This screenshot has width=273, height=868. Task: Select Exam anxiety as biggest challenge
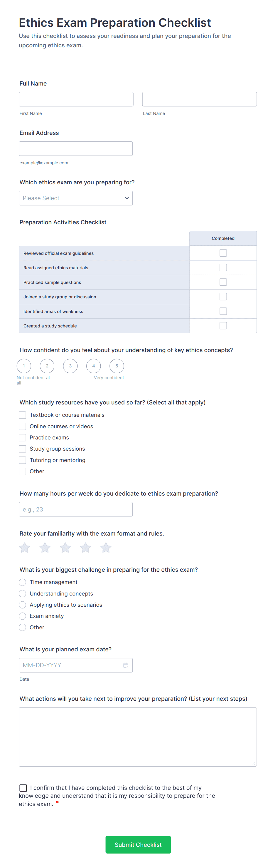pyautogui.click(x=23, y=616)
